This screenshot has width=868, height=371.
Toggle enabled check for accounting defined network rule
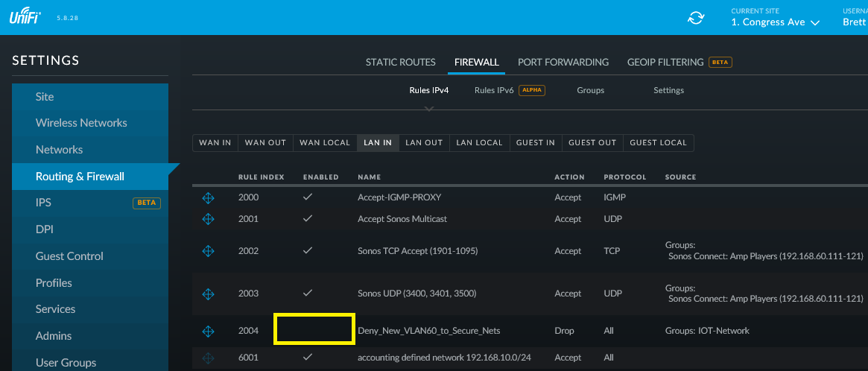pyautogui.click(x=308, y=357)
